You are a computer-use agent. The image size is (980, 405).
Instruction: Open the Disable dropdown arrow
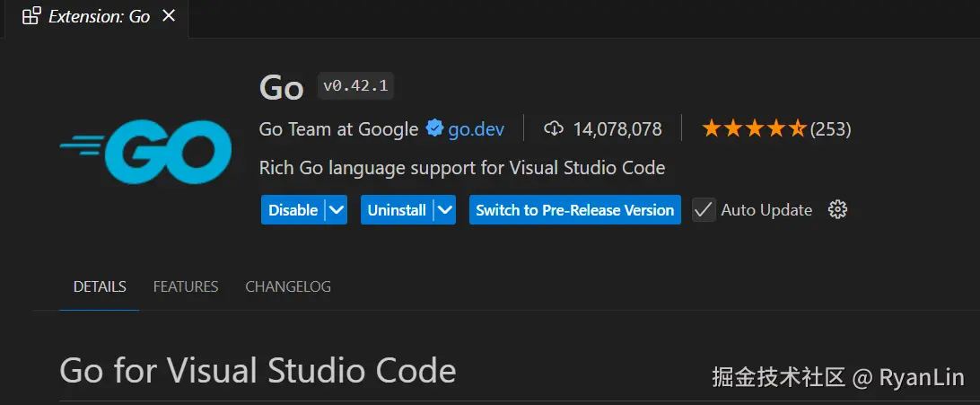click(337, 210)
